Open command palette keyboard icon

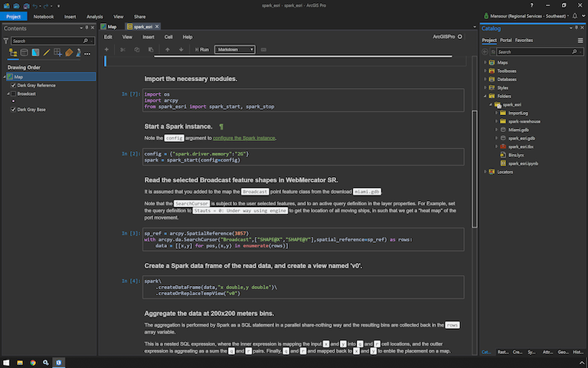(263, 49)
